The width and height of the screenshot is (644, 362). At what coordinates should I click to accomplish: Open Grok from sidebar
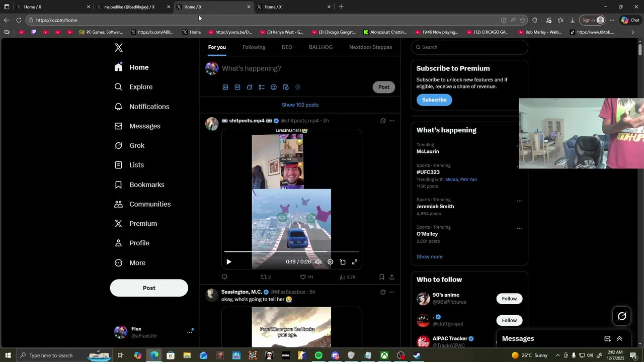click(x=130, y=146)
